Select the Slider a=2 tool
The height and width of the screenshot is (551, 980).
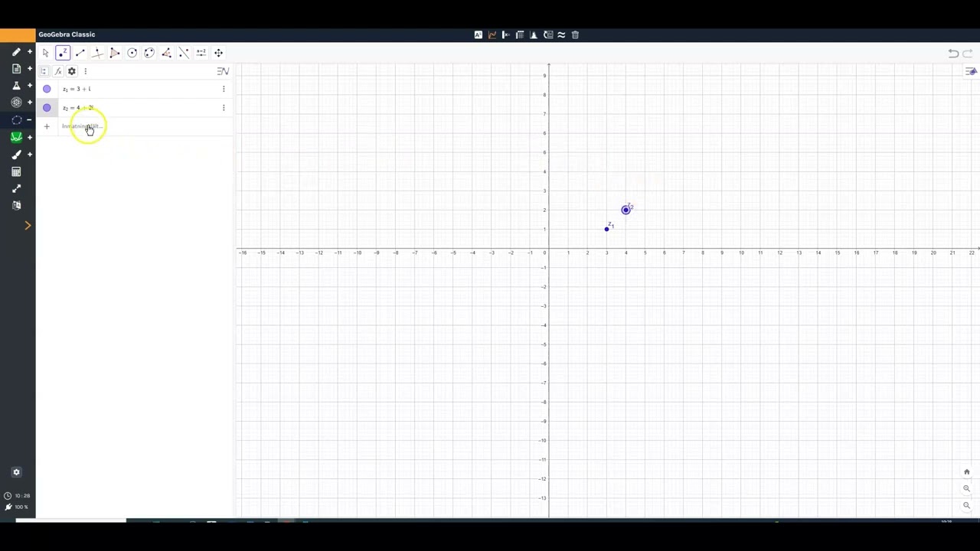[201, 53]
